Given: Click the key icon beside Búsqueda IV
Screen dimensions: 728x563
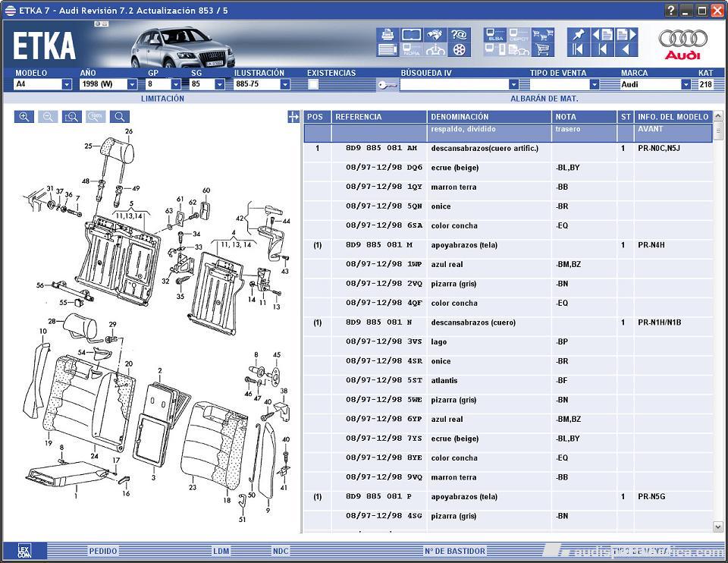Looking at the screenshot, I should 388,84.
